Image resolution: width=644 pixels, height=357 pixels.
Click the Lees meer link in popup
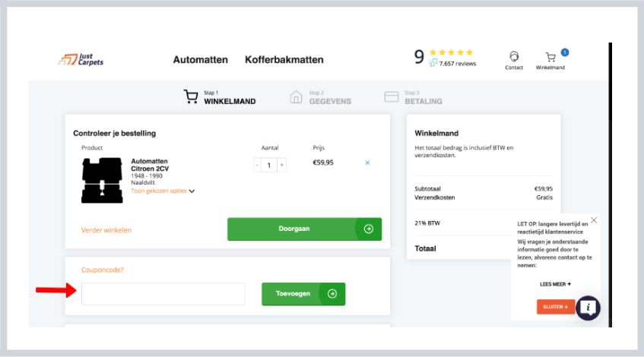click(x=555, y=284)
